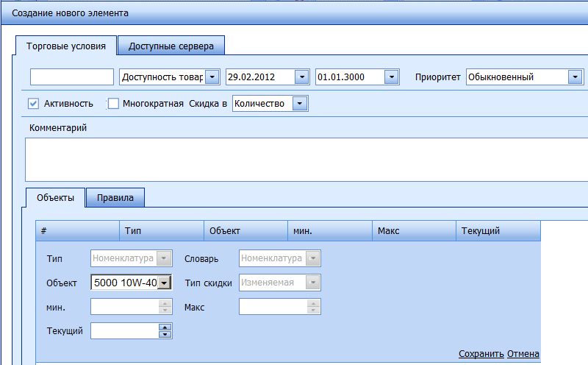
Task: Expand the Приоритет Обыкновенный dropdown
Action: (574, 77)
